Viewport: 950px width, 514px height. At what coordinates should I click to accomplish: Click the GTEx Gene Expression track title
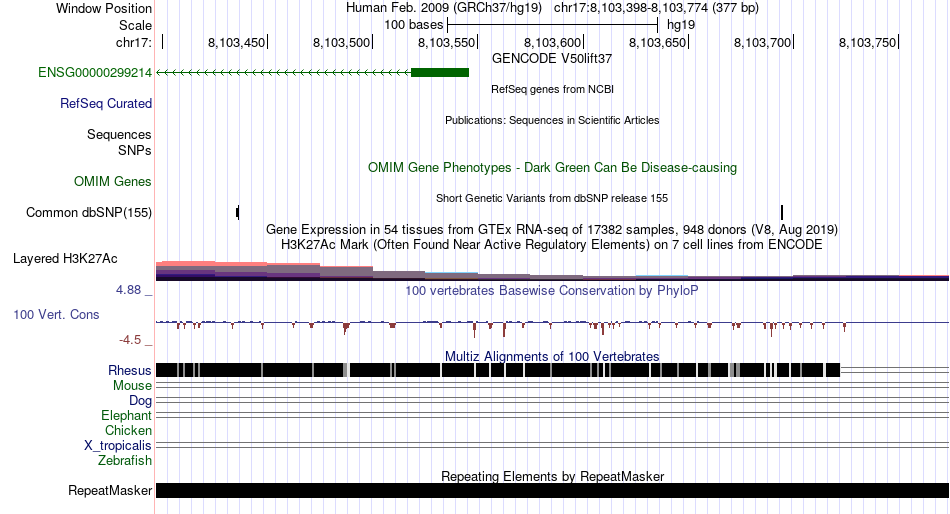pos(552,230)
